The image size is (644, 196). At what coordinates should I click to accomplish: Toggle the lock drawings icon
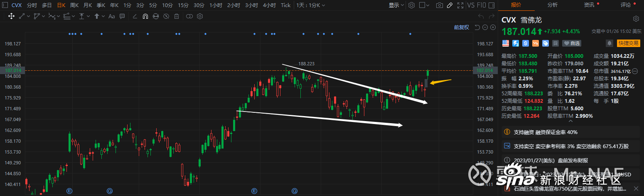[x=155, y=16]
